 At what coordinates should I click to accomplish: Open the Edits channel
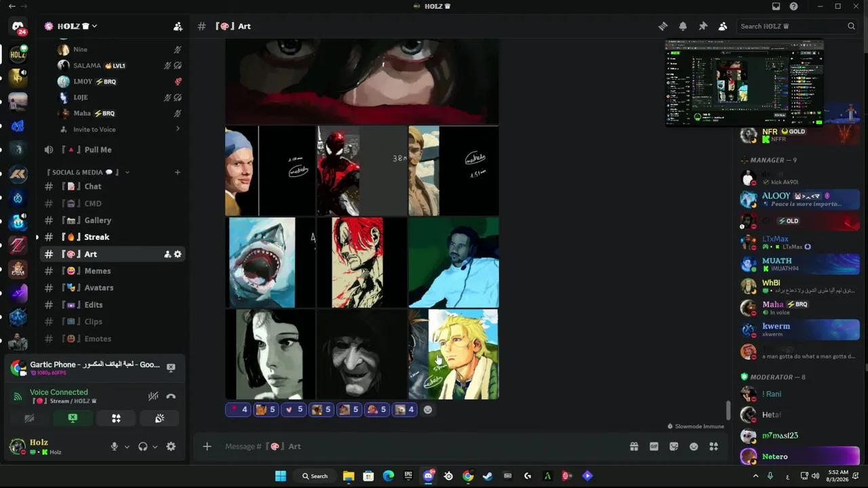tap(112, 305)
